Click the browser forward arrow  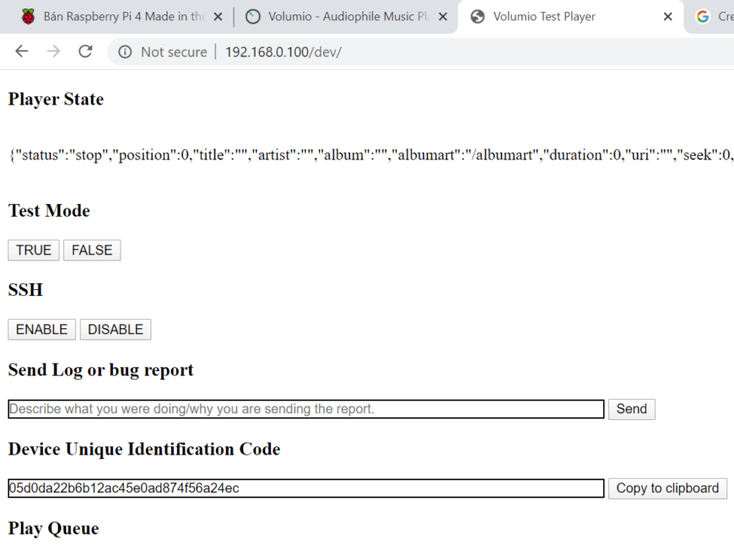pyautogui.click(x=53, y=51)
